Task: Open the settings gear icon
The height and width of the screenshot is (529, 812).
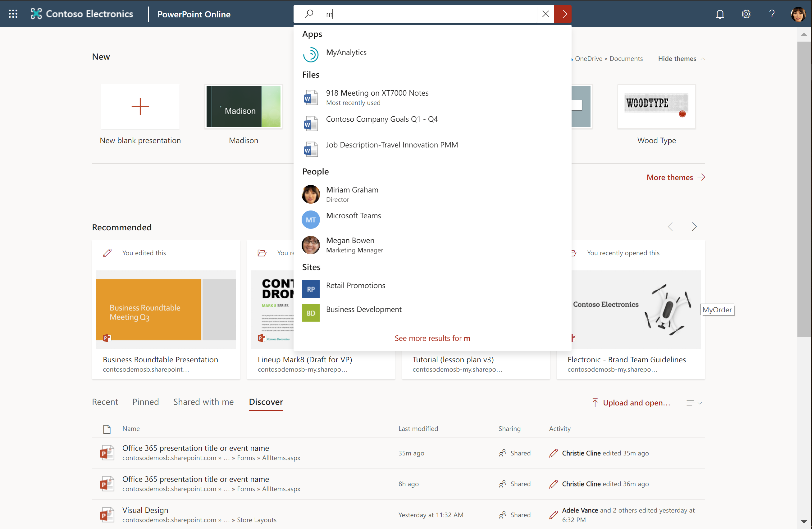Action: point(746,14)
